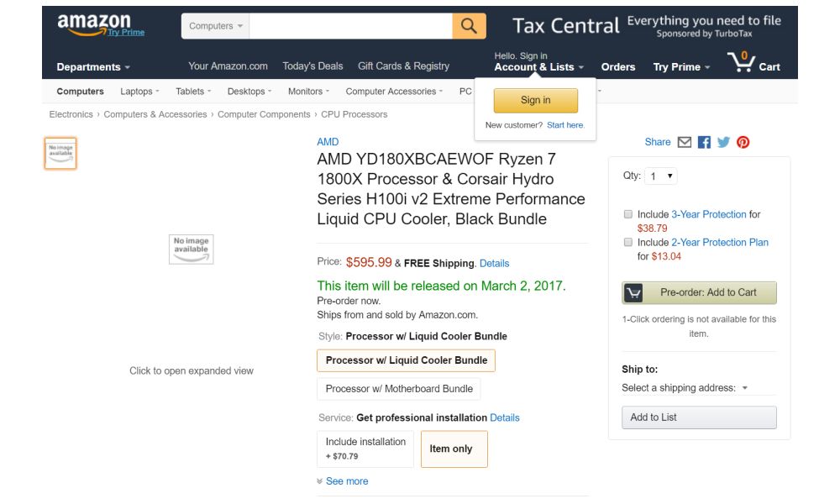Check the 2-Year Protection Plan option
840x504 pixels.
coord(627,242)
